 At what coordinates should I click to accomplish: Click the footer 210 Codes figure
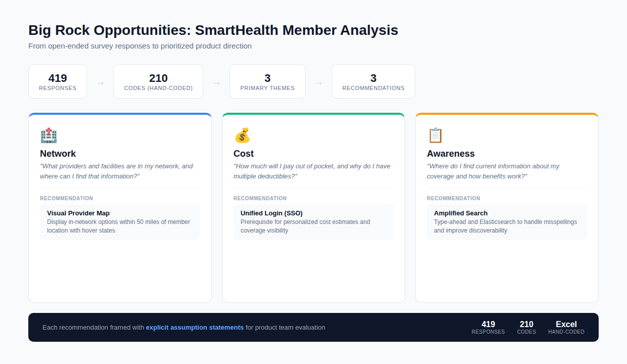coord(526,328)
